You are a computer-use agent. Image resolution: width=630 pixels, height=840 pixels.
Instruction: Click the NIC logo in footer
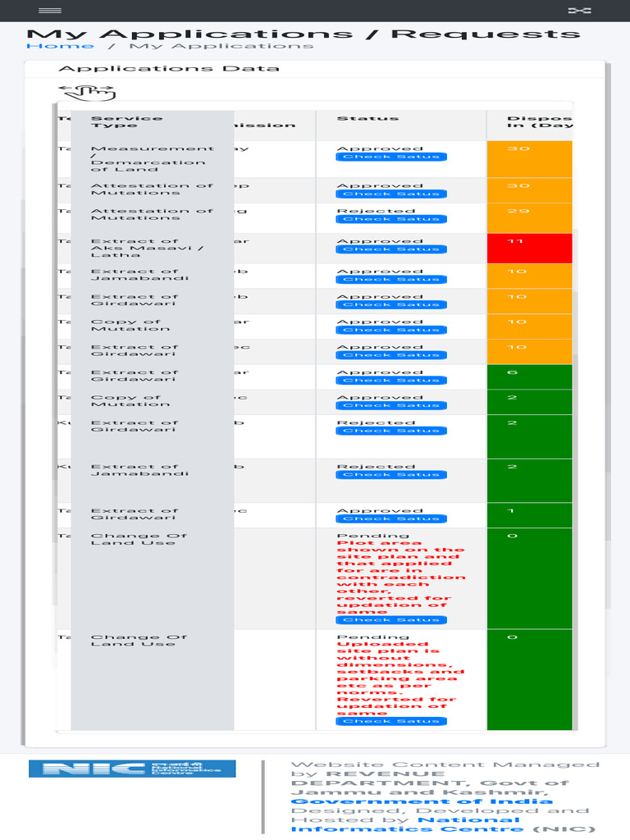(132, 768)
